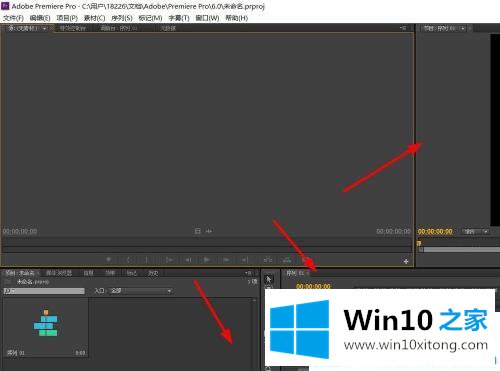
Task: Open the 编辑(E) menu
Action: [40, 18]
